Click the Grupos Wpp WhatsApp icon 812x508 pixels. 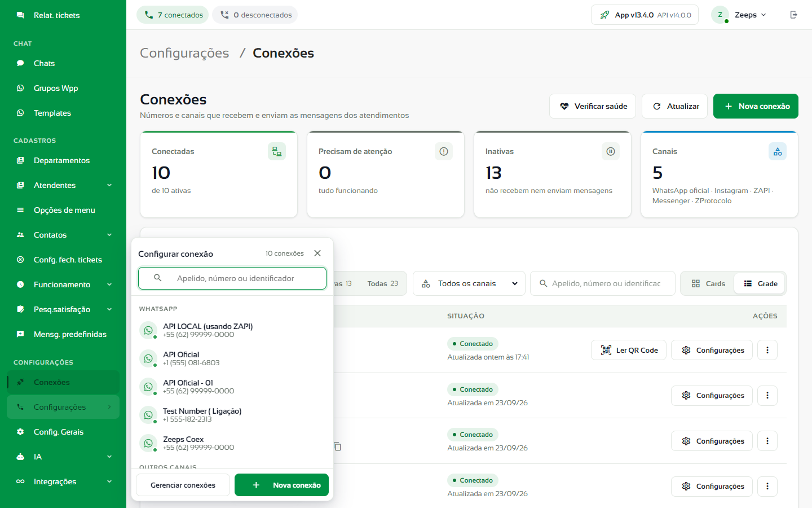pos(20,88)
